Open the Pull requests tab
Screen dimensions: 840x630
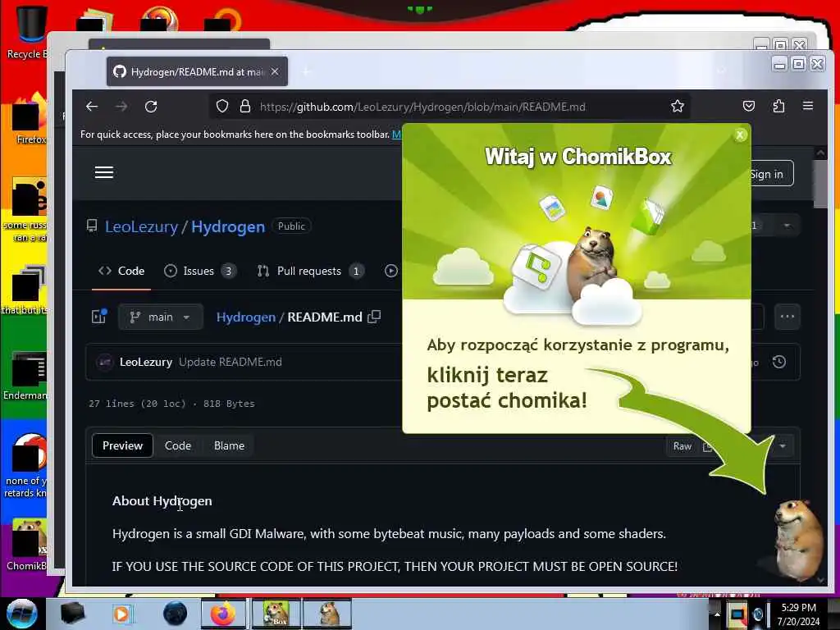point(310,271)
